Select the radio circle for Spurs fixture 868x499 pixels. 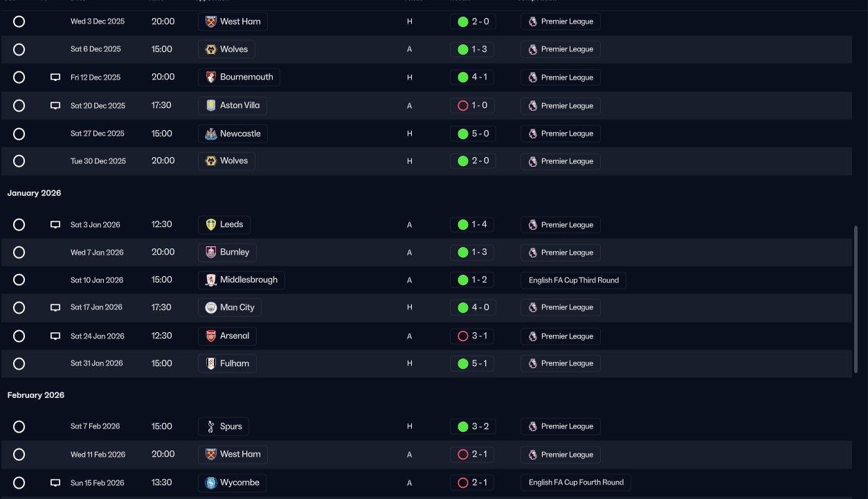click(x=19, y=426)
